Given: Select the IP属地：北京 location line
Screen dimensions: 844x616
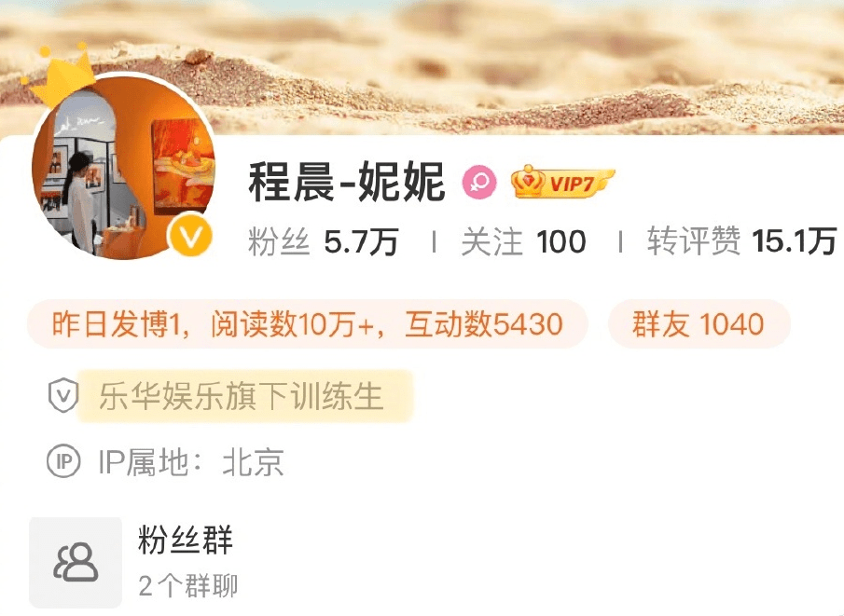Looking at the screenshot, I should pos(191,461).
